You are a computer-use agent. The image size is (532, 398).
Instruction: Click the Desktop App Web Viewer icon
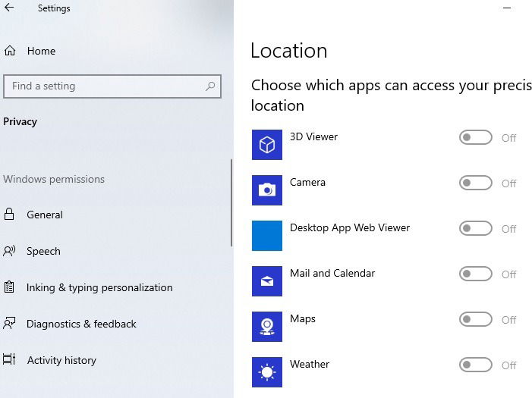267,236
